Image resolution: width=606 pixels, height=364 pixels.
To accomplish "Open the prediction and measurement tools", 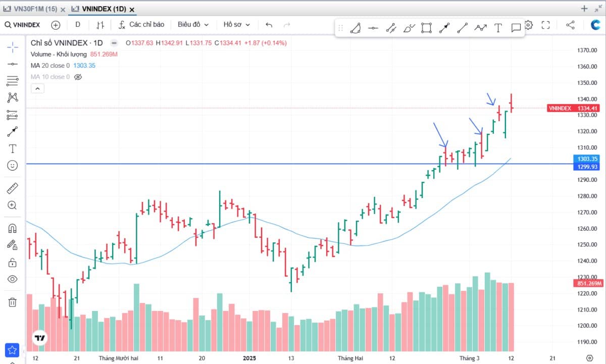I will click(x=13, y=115).
